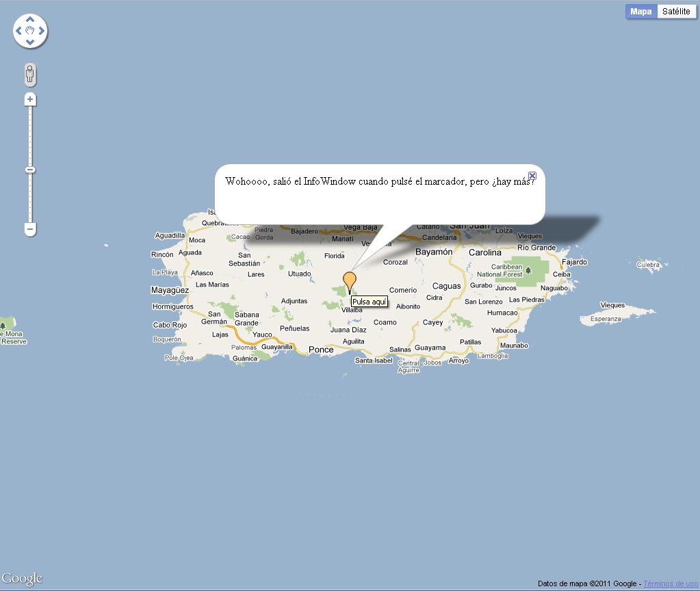Select the Mapa view
Image resolution: width=700 pixels, height=591 pixels.
[x=641, y=12]
